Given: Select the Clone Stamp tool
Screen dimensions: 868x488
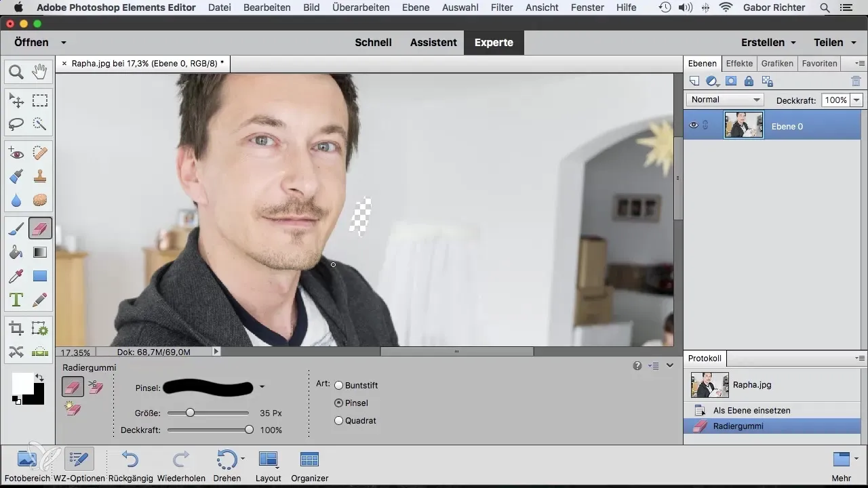Looking at the screenshot, I should point(40,177).
